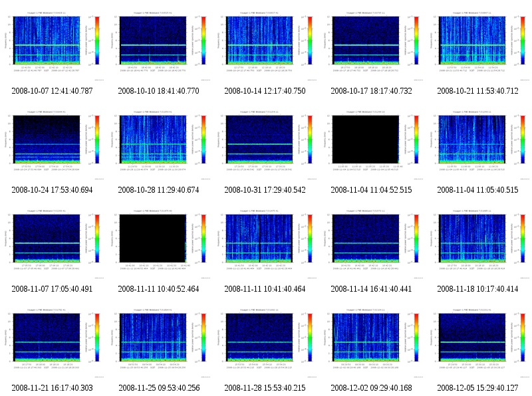Click the caption text 2008-10-31 17:29:40.542
The height and width of the screenshot is (396, 532).
click(x=265, y=190)
